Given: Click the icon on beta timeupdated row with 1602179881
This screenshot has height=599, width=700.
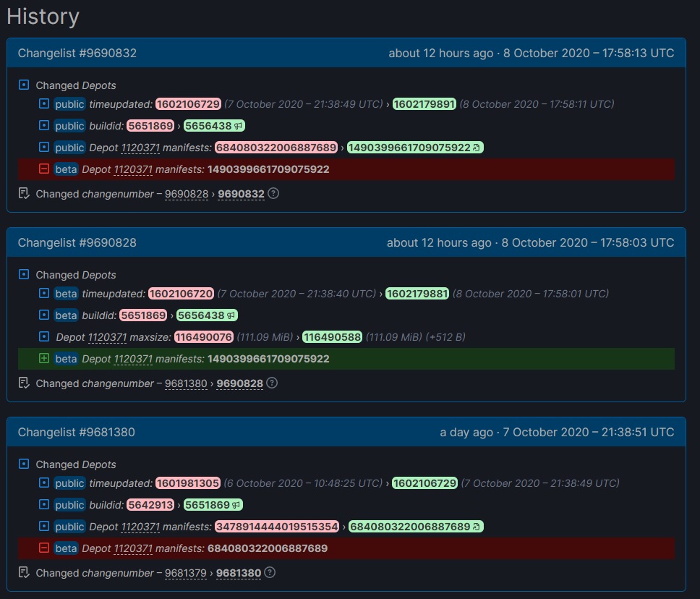Looking at the screenshot, I should [43, 293].
